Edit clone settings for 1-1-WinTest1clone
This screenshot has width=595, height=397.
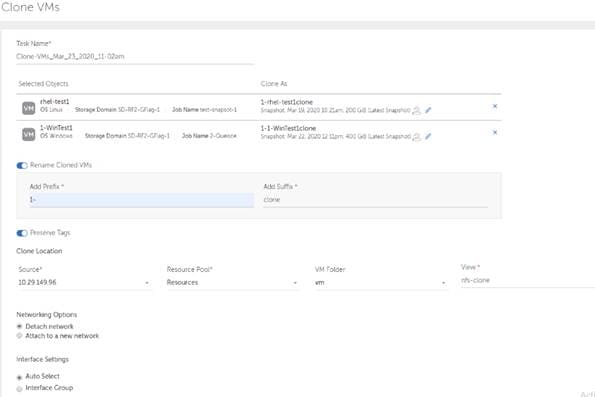point(428,136)
